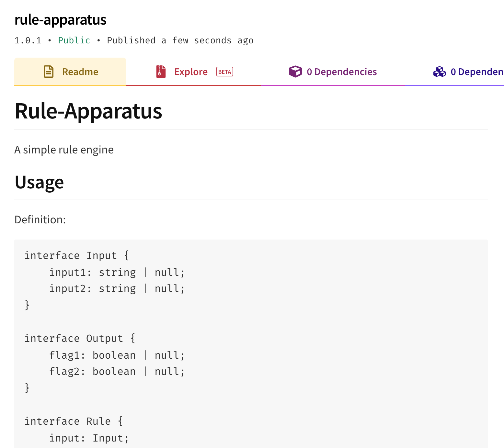The height and width of the screenshot is (448, 504).
Task: Click the Usage section heading
Action: click(39, 182)
